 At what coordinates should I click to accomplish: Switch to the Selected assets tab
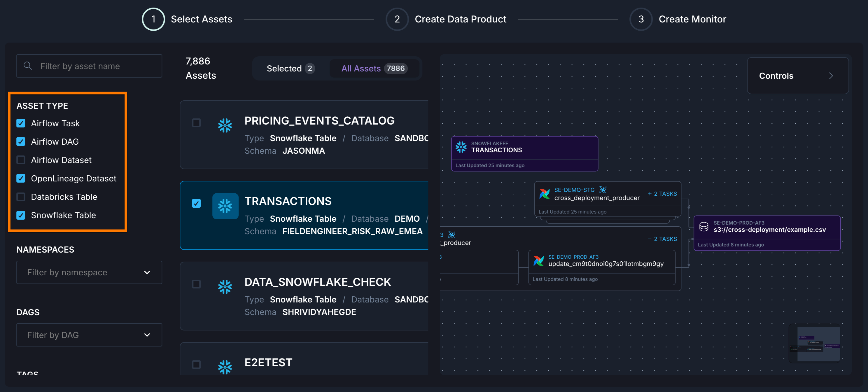[290, 68]
